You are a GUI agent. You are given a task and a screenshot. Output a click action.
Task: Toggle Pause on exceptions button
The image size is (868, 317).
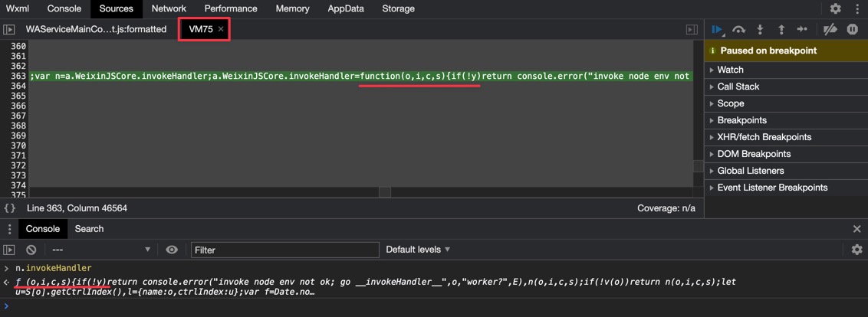point(852,29)
